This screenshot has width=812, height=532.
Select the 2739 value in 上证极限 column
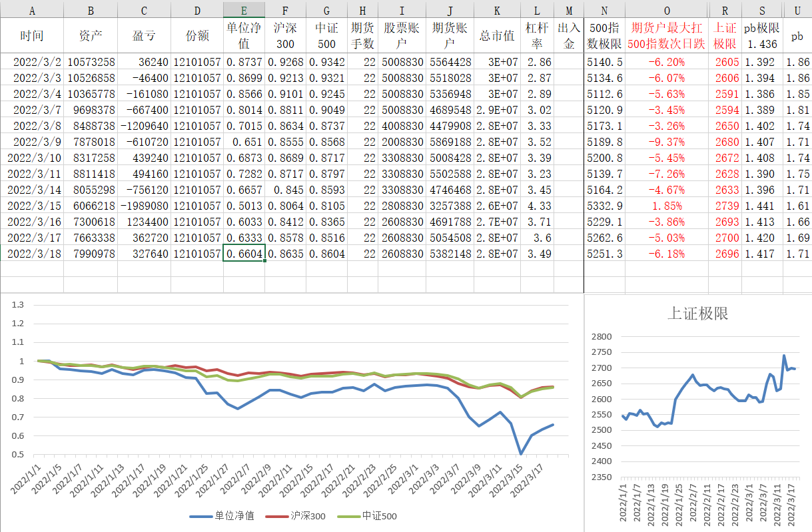pyautogui.click(x=727, y=206)
